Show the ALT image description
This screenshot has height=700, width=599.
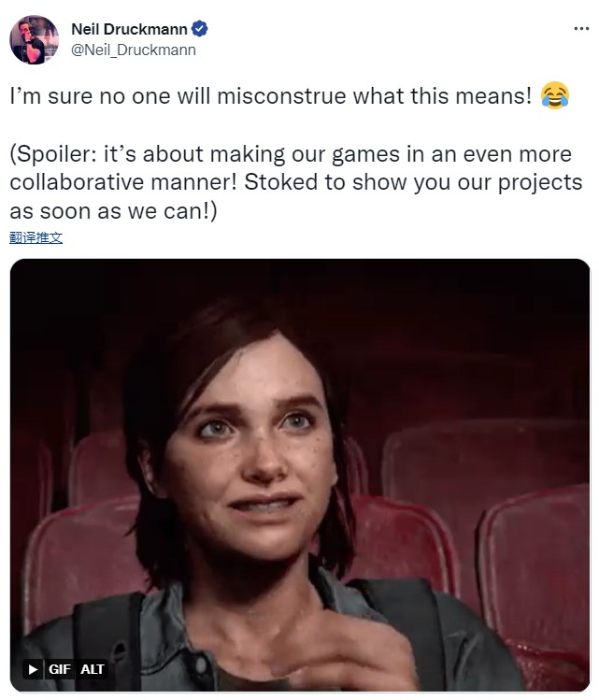(x=93, y=668)
